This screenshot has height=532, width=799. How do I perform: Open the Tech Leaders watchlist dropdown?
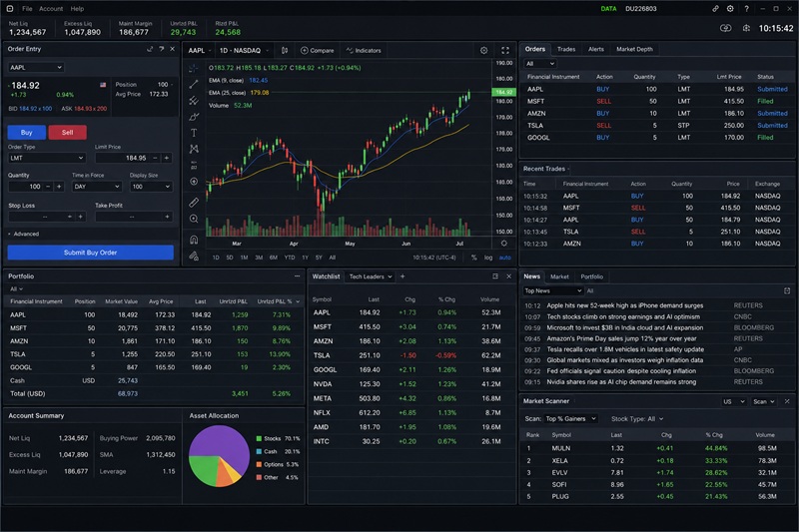(x=371, y=276)
